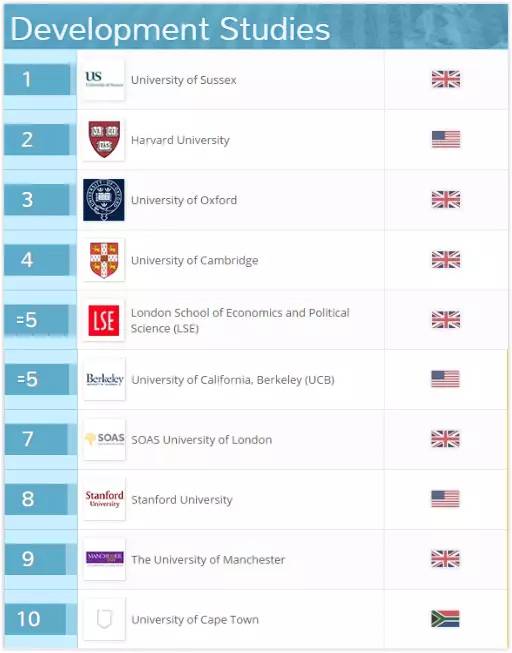Viewport: 512px width, 653px height.
Task: Select the rank 10 badge
Action: coord(35,619)
